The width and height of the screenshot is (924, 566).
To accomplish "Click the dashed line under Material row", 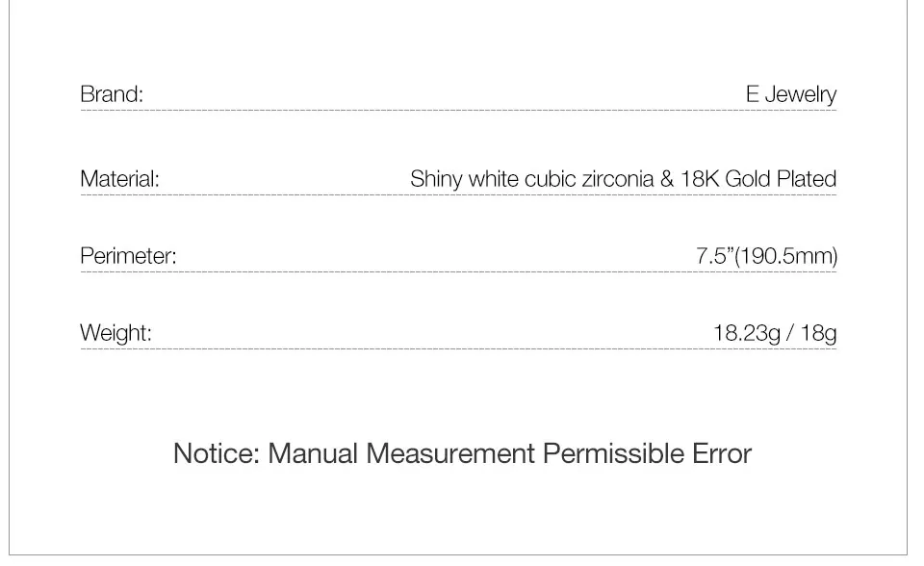I will 458,194.
